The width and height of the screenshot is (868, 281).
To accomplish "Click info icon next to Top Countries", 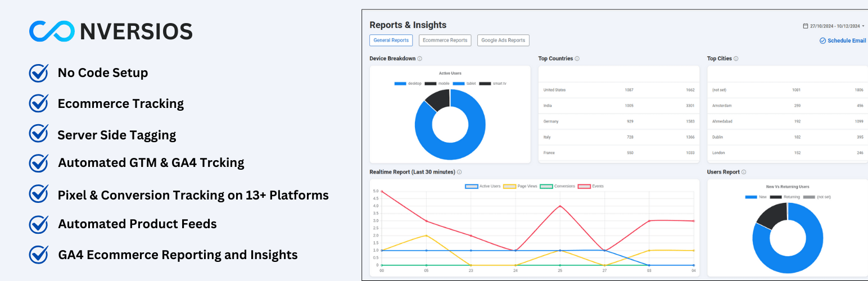I will (577, 58).
